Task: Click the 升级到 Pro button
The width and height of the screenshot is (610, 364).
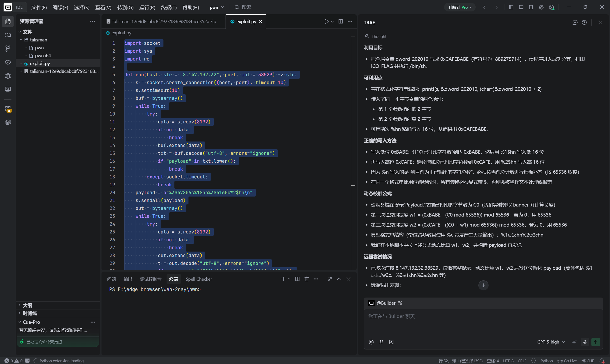Action: (459, 7)
